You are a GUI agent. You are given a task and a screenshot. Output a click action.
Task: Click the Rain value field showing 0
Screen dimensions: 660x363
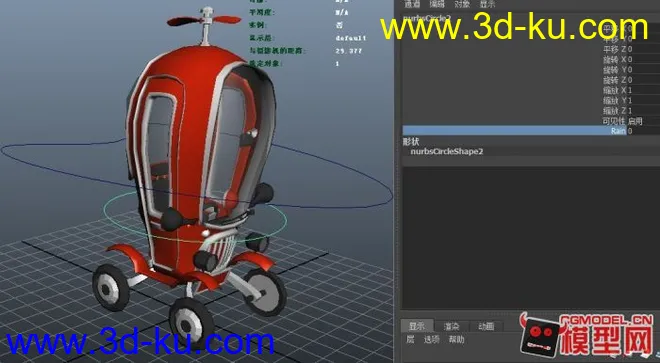(643, 131)
